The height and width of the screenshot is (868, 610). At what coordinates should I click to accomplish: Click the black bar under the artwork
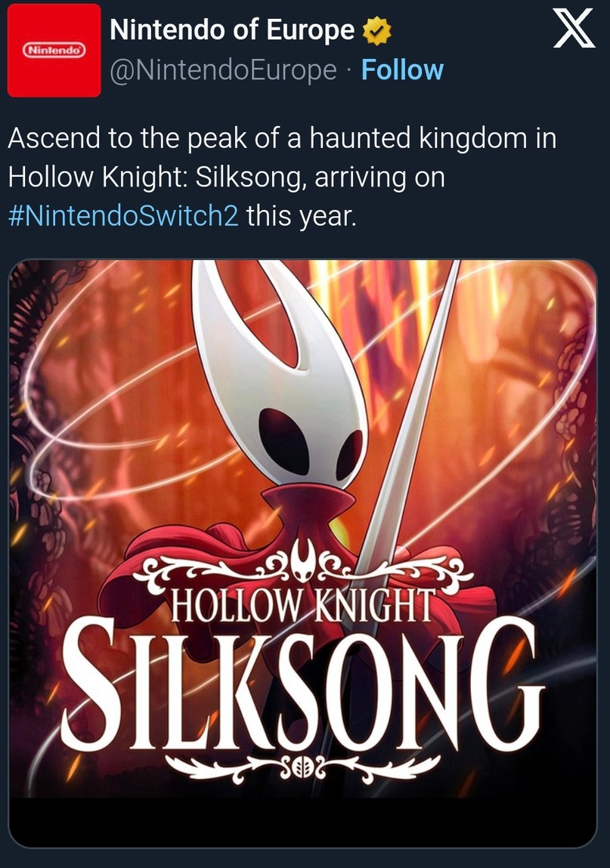(x=303, y=822)
